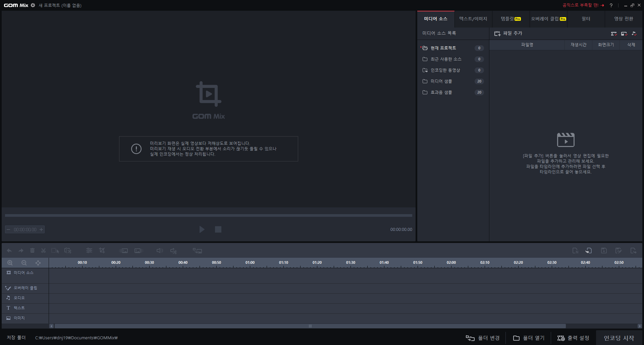Image resolution: width=644 pixels, height=345 pixels.
Task: Click the speaker volume icon
Action: pos(160,251)
